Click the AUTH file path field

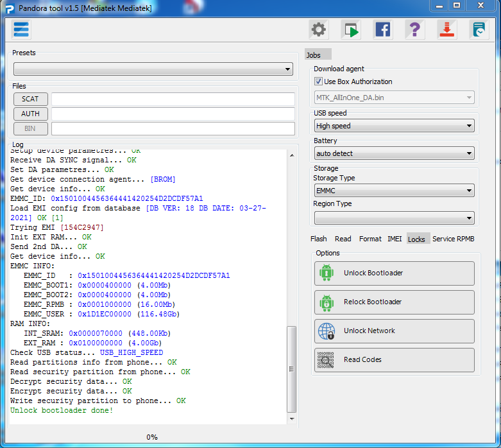(x=173, y=114)
